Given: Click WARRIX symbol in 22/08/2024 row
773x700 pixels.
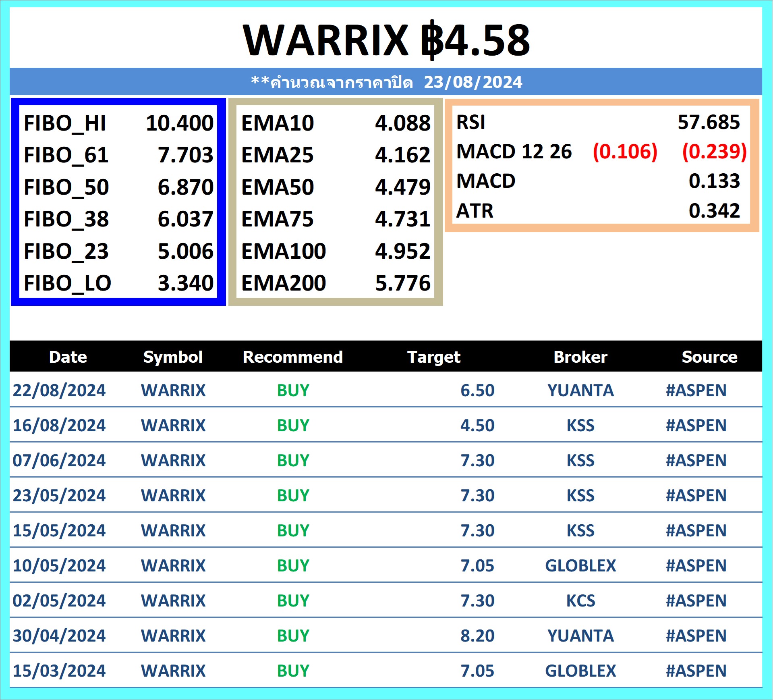Looking at the screenshot, I should 173,391.
